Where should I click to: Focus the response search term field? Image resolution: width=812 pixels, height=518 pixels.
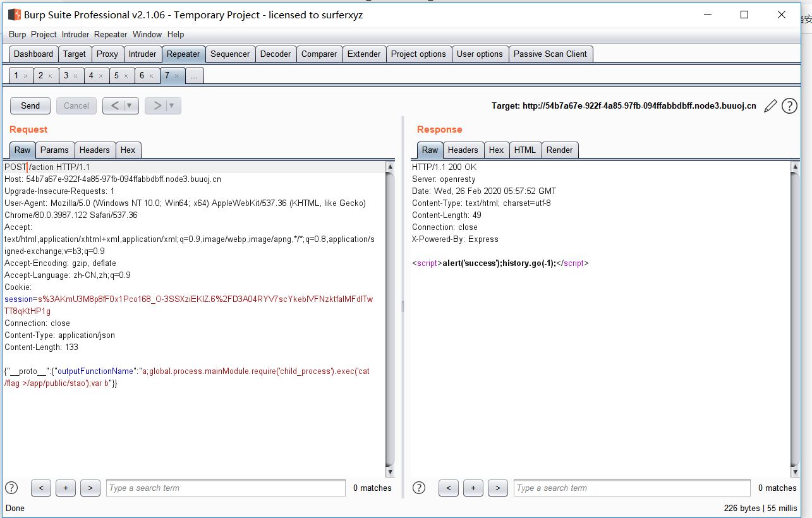pos(633,488)
